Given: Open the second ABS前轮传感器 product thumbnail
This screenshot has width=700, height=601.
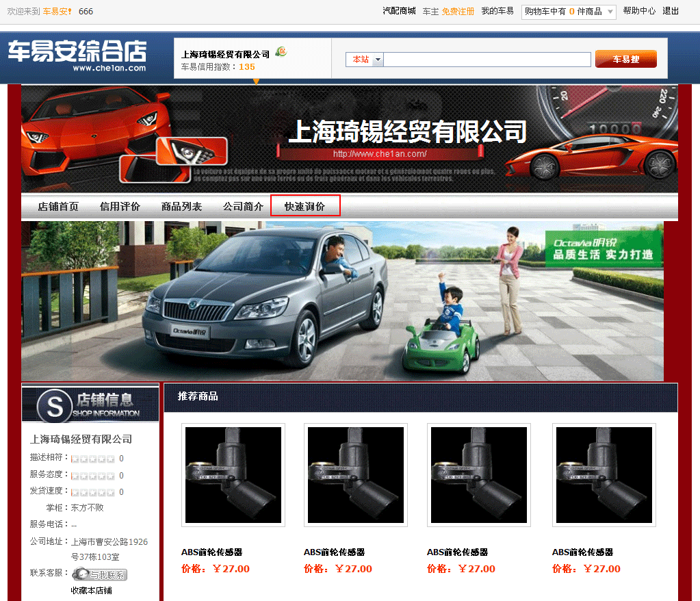Looking at the screenshot, I should tap(356, 475).
